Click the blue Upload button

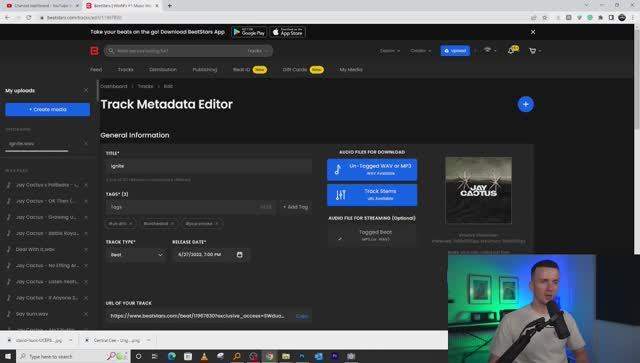tap(455, 51)
